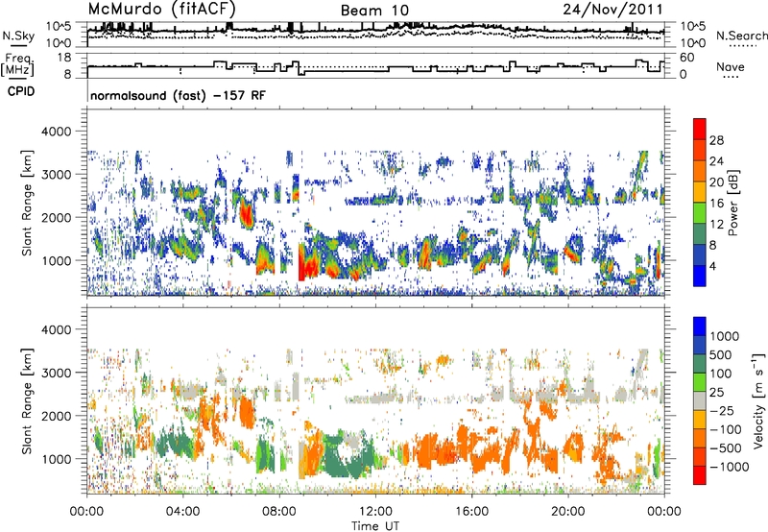Click the Nave legend label
Screen dimensions: 768x532
coord(731,66)
